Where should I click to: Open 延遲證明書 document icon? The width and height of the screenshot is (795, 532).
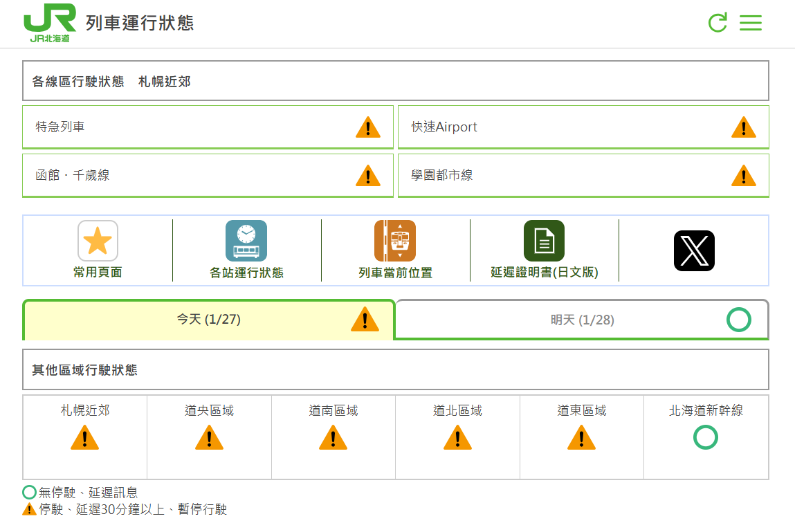coord(544,241)
